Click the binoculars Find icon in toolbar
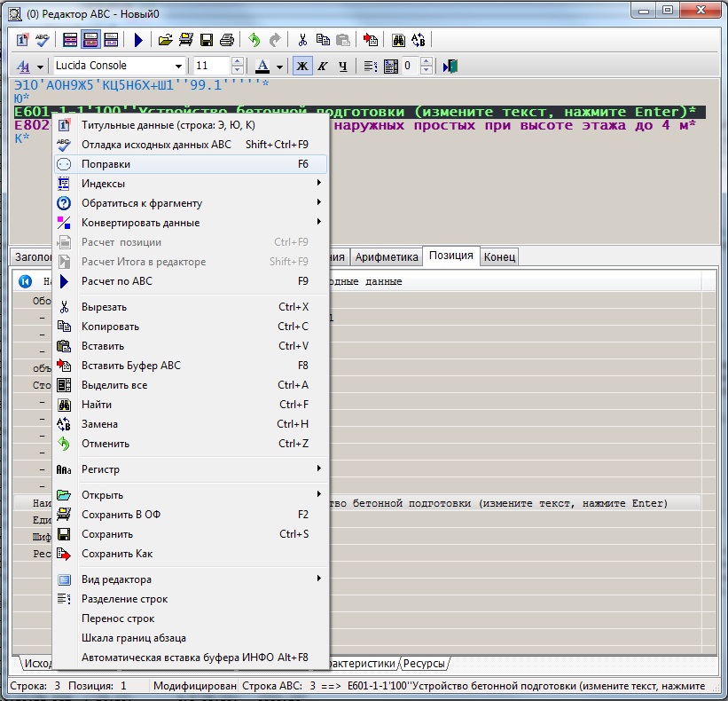This screenshot has width=728, height=701. tap(399, 39)
